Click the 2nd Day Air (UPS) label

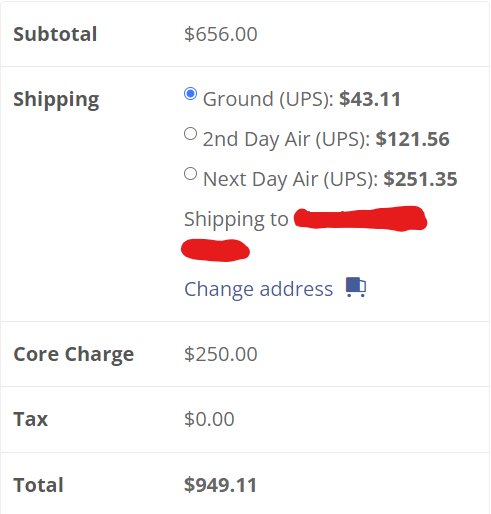(286, 139)
